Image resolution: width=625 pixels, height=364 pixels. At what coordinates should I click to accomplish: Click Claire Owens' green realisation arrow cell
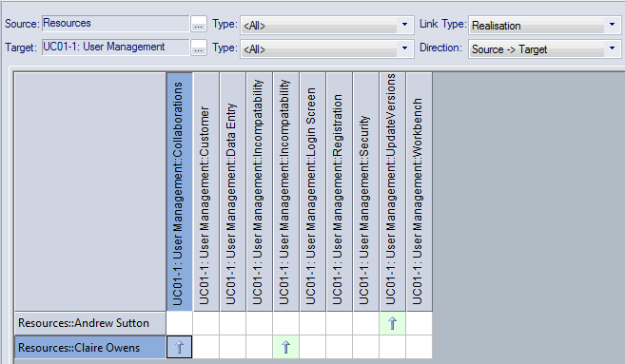click(285, 347)
